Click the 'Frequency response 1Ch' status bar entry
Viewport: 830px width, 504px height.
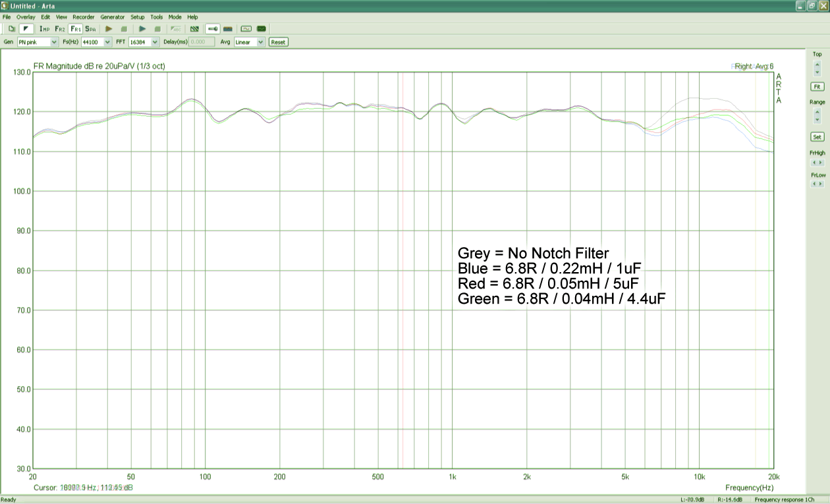click(x=784, y=499)
